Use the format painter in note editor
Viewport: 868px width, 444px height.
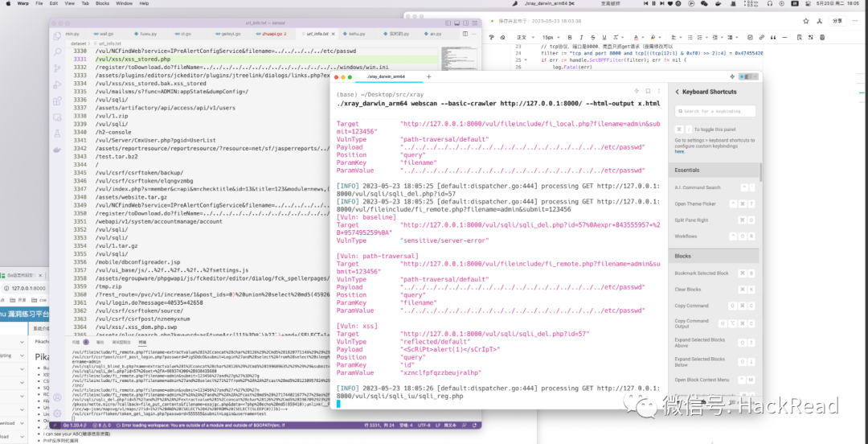[x=491, y=37]
